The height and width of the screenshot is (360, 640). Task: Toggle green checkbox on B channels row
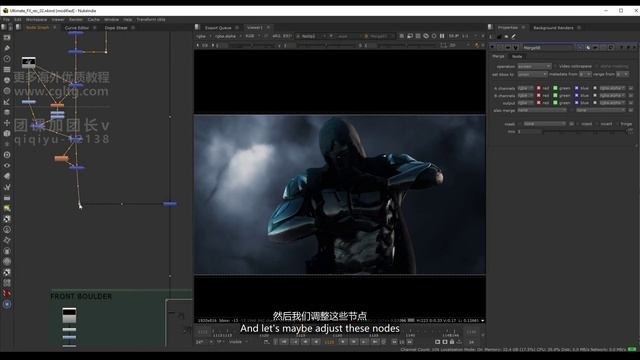click(555, 96)
